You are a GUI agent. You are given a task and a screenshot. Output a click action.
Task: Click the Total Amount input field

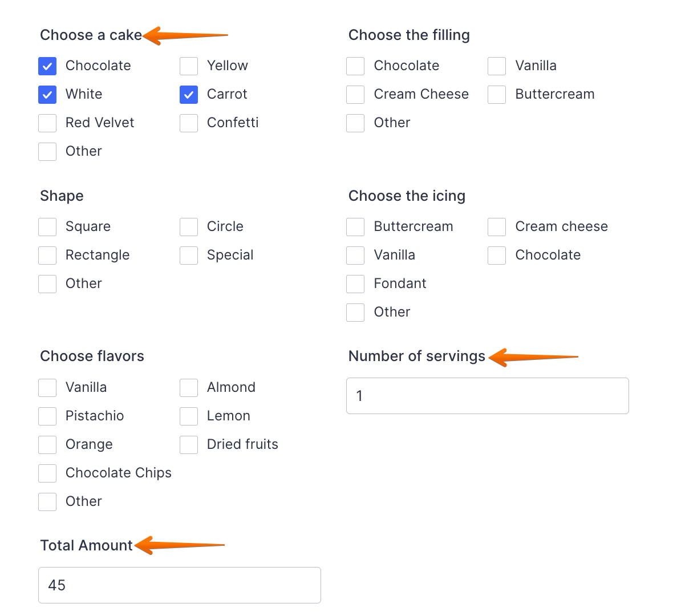click(180, 585)
